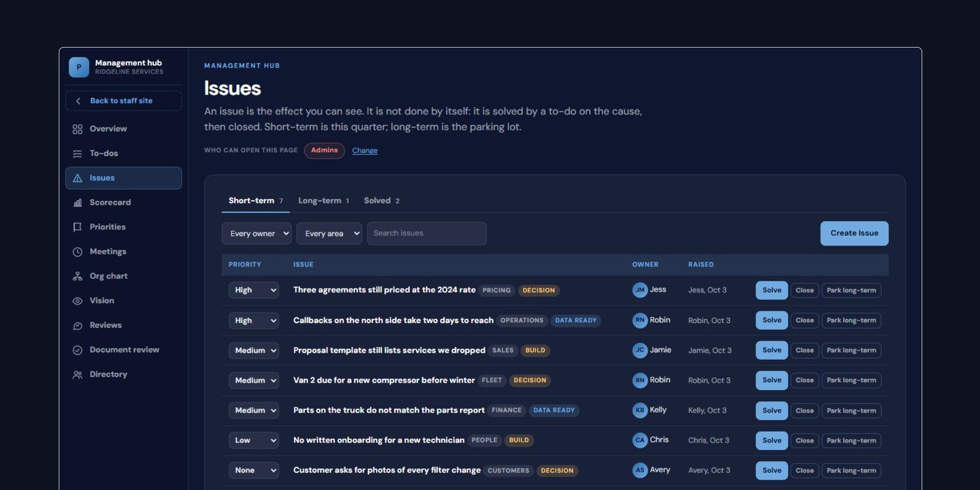The height and width of the screenshot is (490, 980).
Task: Click the Meetings clock icon
Action: [77, 252]
